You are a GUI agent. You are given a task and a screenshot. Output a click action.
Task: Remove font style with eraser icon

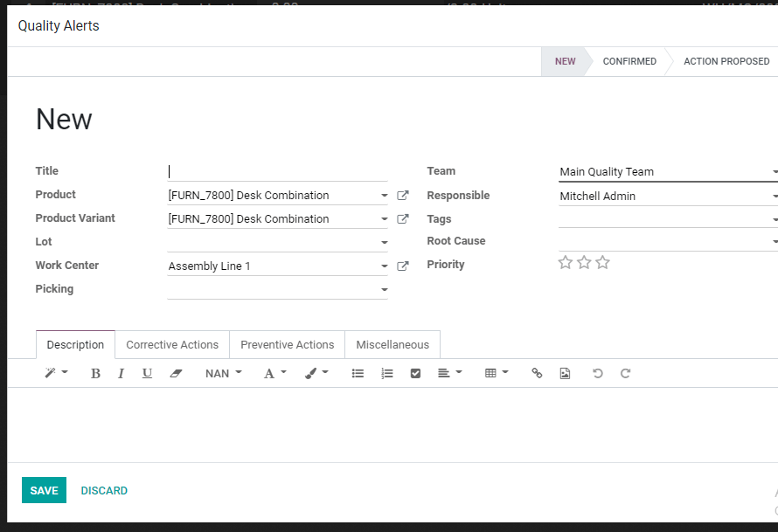(176, 373)
